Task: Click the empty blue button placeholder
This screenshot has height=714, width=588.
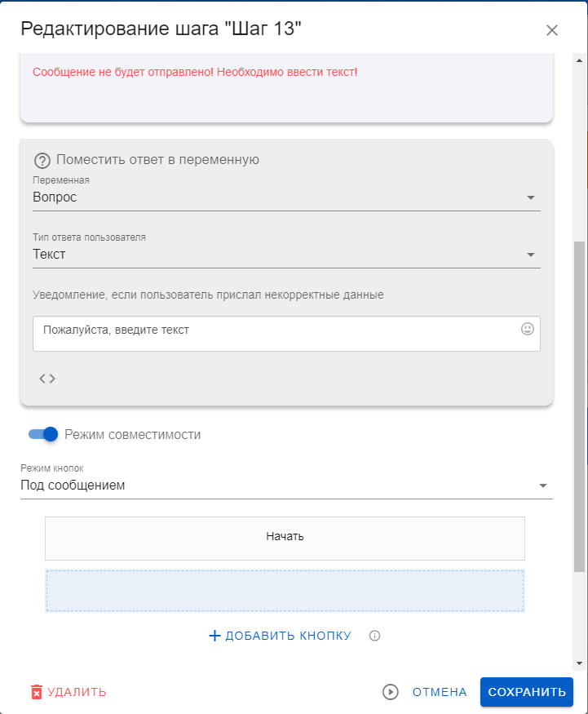Action: coord(285,591)
